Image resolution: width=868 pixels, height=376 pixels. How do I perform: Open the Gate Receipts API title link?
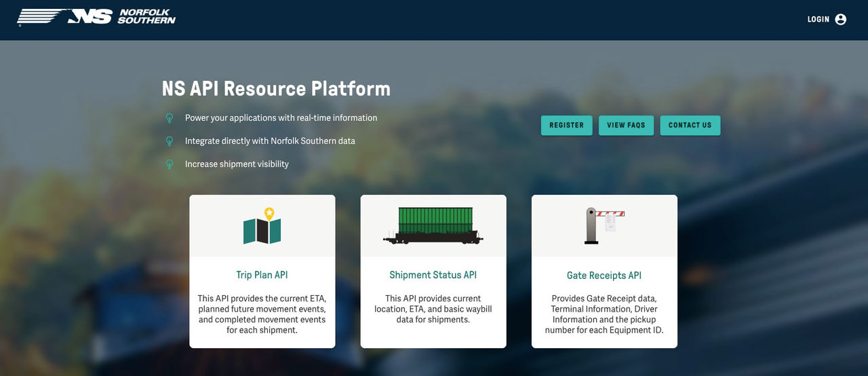coord(604,276)
